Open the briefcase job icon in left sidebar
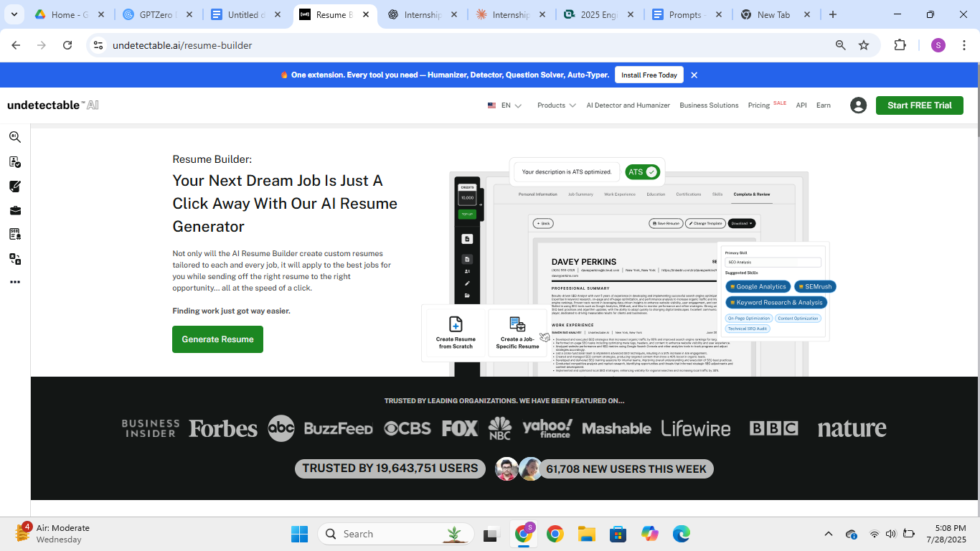Image resolution: width=980 pixels, height=551 pixels. tap(15, 211)
